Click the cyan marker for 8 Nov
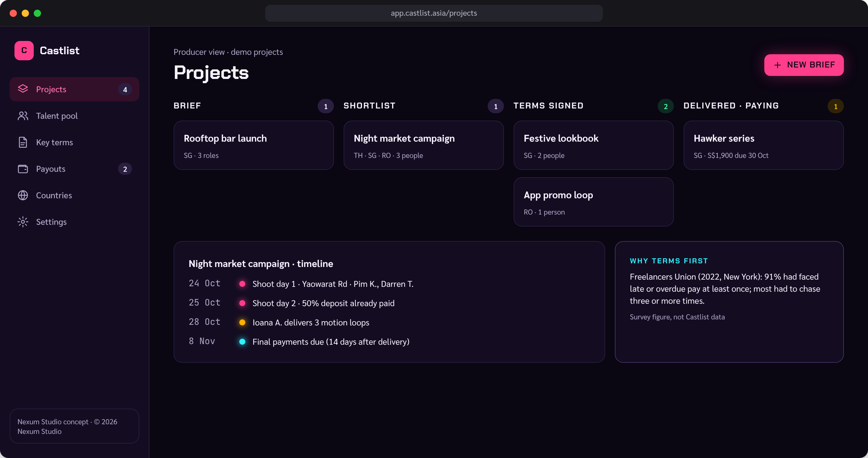Image resolution: width=868 pixels, height=458 pixels. click(x=242, y=341)
